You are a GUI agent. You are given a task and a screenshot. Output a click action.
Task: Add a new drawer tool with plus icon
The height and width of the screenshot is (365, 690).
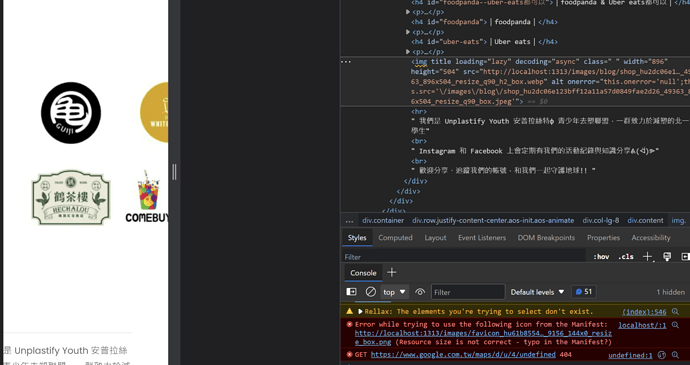click(392, 273)
